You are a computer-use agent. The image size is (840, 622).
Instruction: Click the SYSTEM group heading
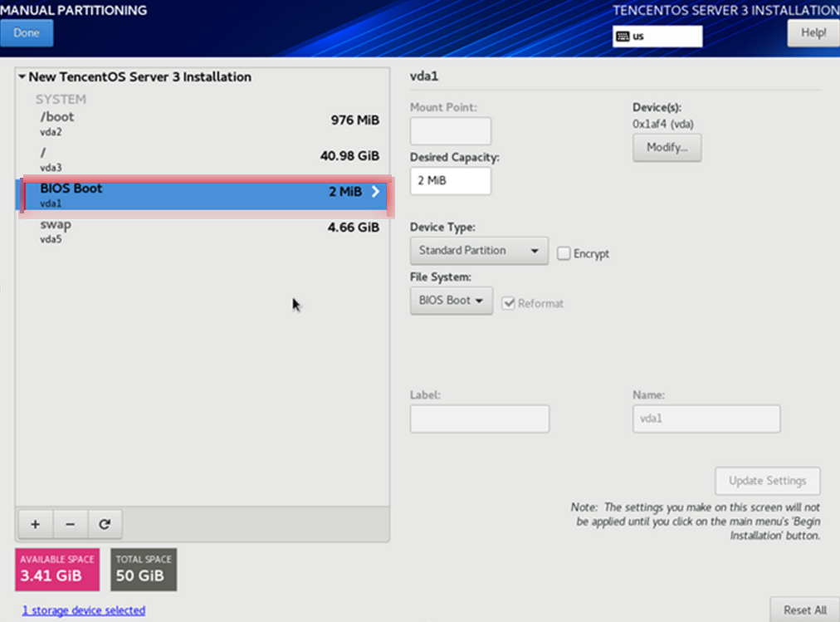(61, 99)
